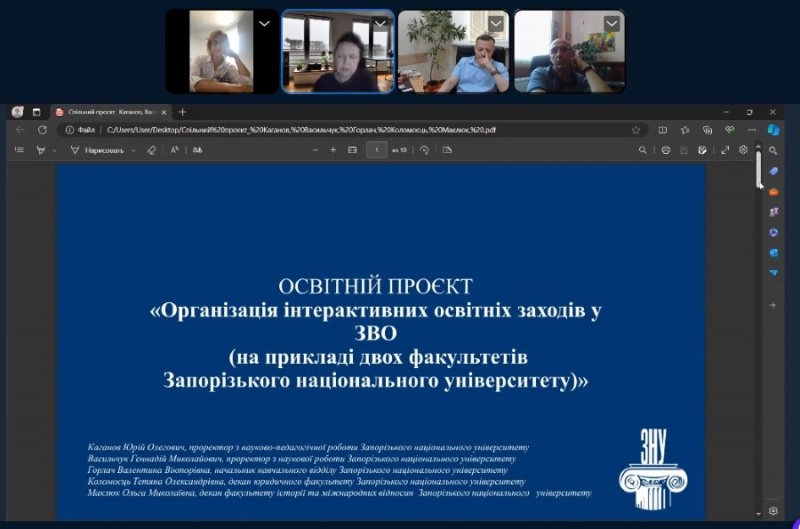Open the Copilot sidebar
This screenshot has height=529, width=800.
tap(774, 130)
